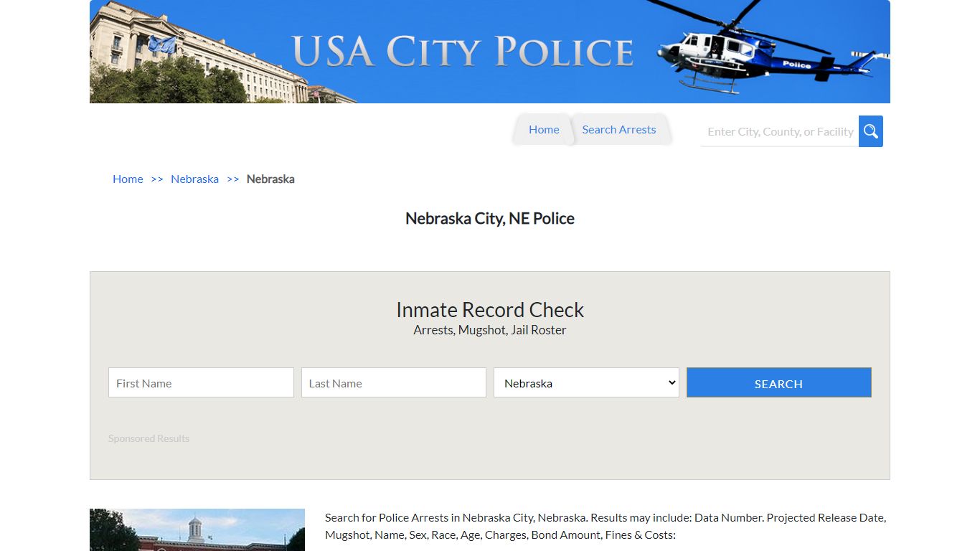Screen dimensions: 980x551
Task: Click the magnifying glass search icon
Action: (870, 131)
